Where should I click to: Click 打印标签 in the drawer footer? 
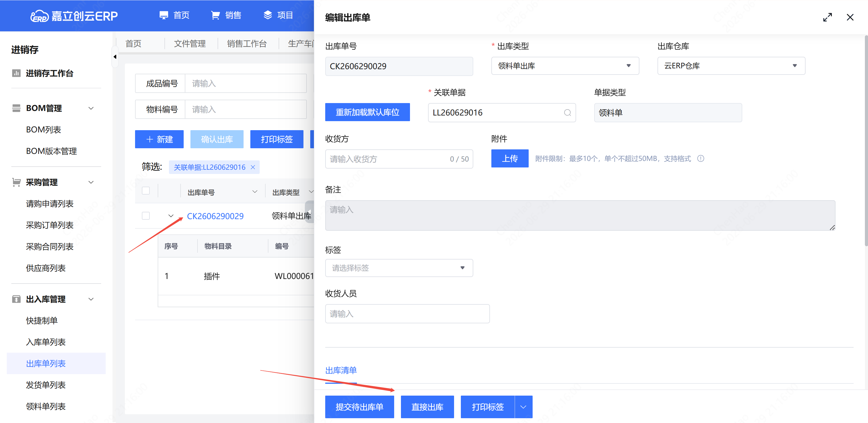[x=488, y=407]
